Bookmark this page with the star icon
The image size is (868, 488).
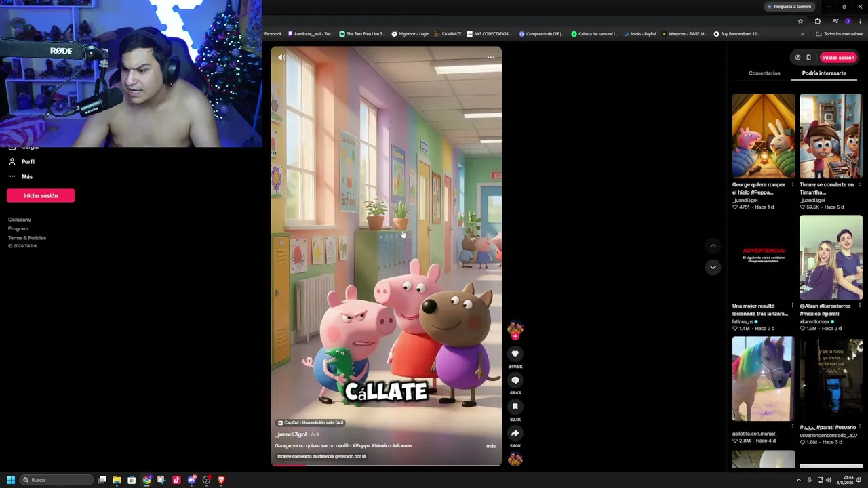(800, 21)
